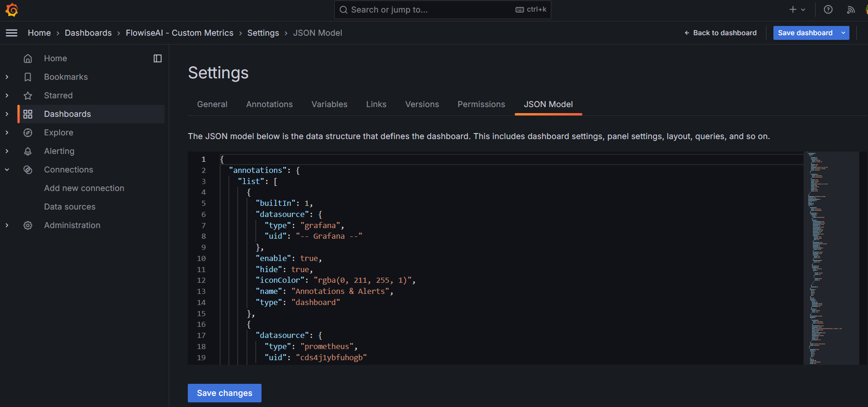Go back via Back to dashboard
Viewport: 868px width, 407px height.
721,33
